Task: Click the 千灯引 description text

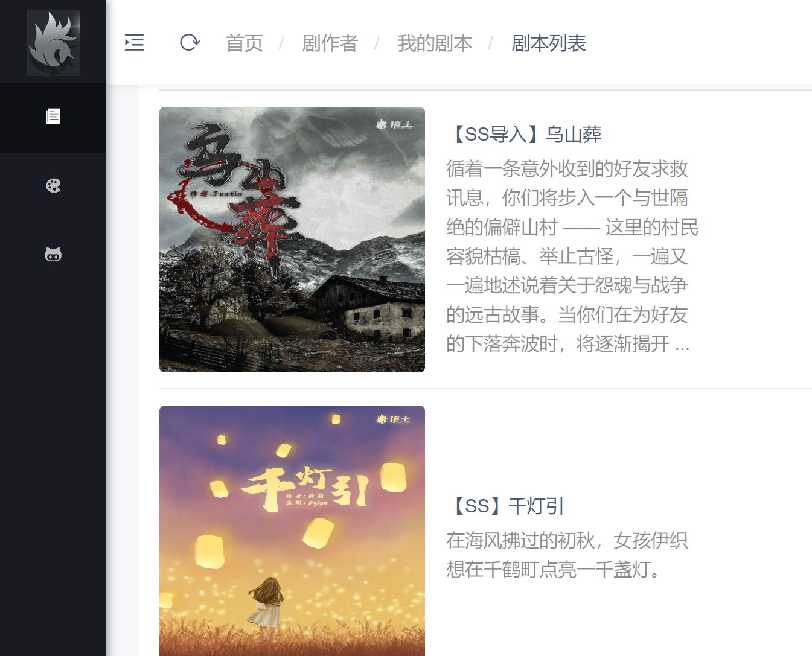Action: (x=567, y=555)
